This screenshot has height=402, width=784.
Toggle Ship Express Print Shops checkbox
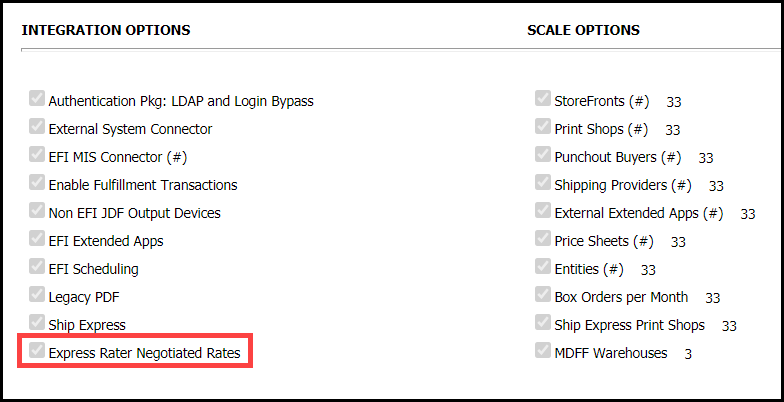tap(543, 323)
